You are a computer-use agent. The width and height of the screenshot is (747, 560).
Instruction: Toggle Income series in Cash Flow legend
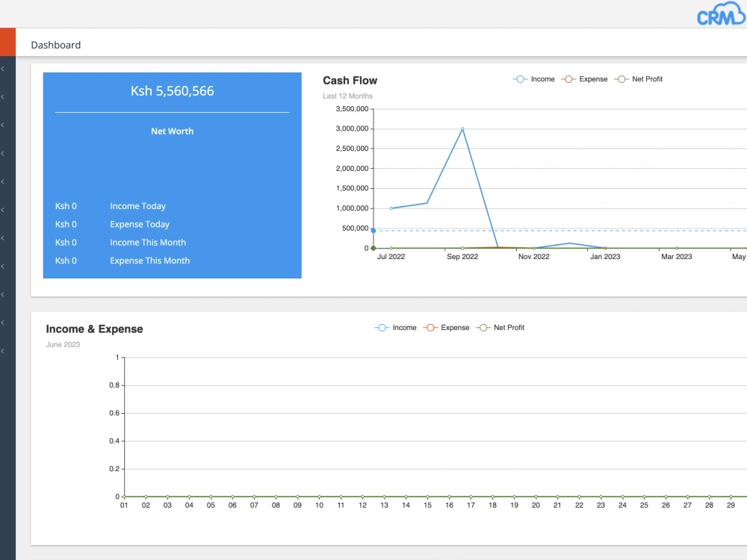point(533,79)
